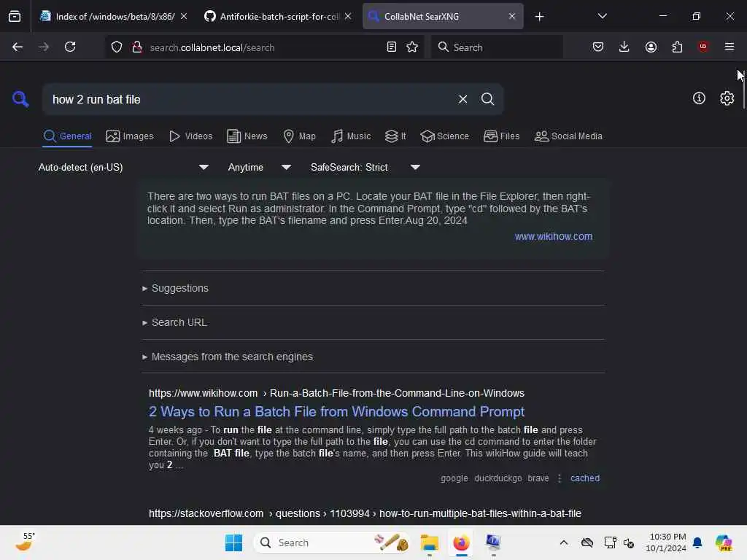Screen dimensions: 747x560
Task: Open SearXNG preferences gear
Action: pyautogui.click(x=727, y=98)
